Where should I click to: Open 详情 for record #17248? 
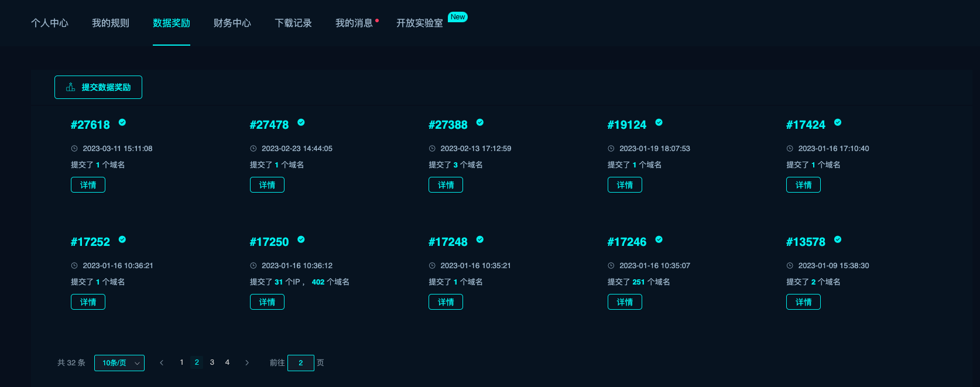[x=446, y=302]
